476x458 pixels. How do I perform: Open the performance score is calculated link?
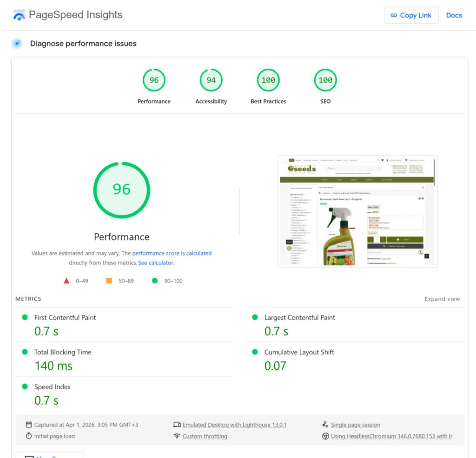(x=172, y=253)
